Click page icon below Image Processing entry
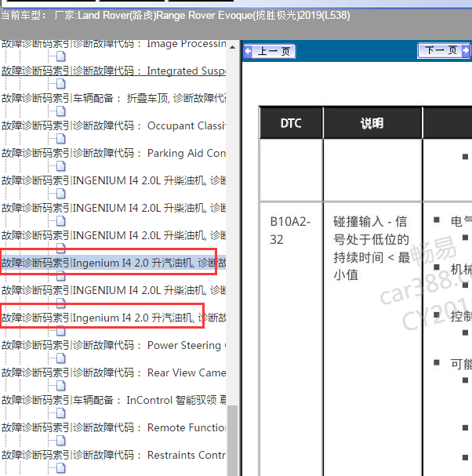This screenshot has height=476, width=472. tap(61, 56)
